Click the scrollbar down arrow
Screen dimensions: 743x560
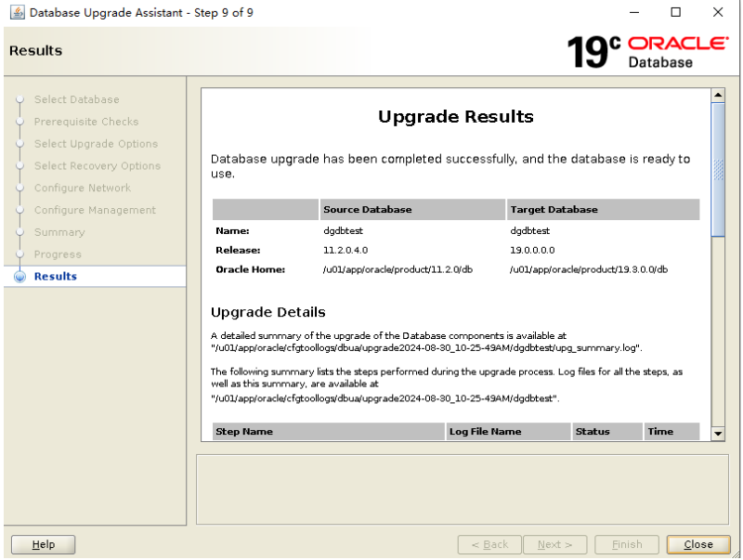718,434
